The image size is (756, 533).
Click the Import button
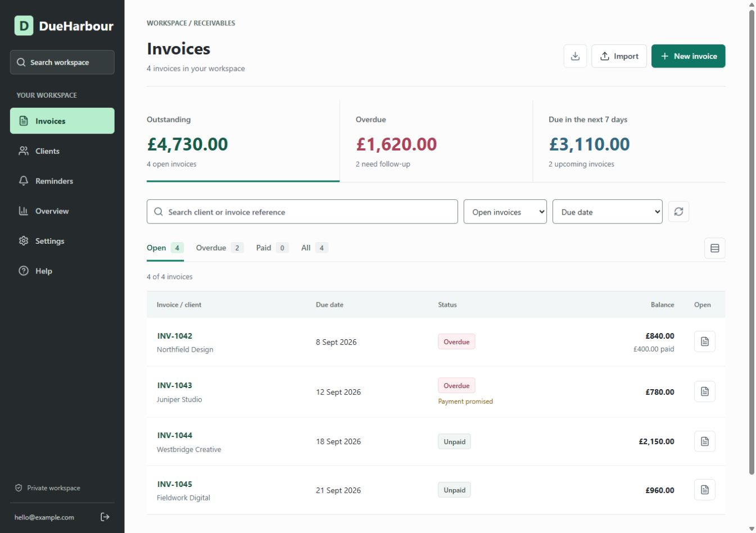[619, 56]
